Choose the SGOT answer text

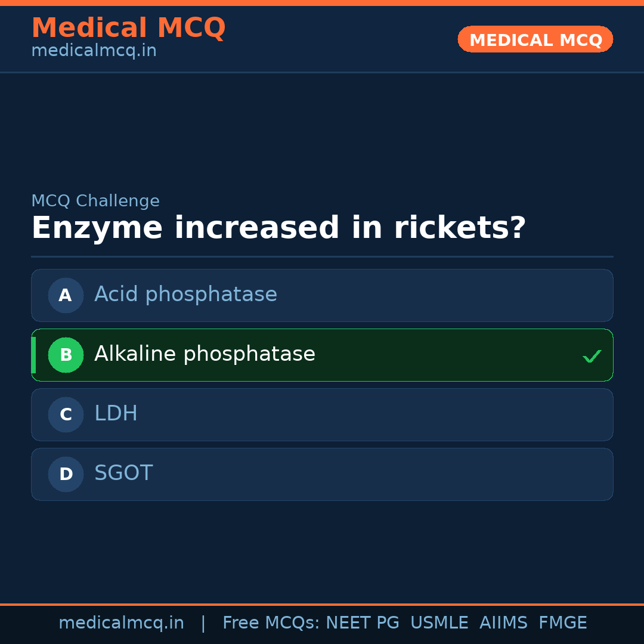[x=123, y=473]
